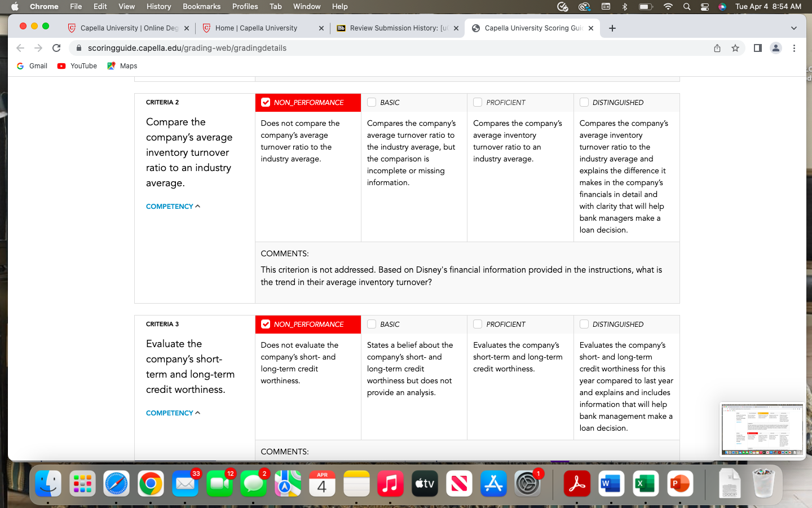This screenshot has width=812, height=508.
Task: Launch Microsoft Word from the dock
Action: tap(611, 484)
